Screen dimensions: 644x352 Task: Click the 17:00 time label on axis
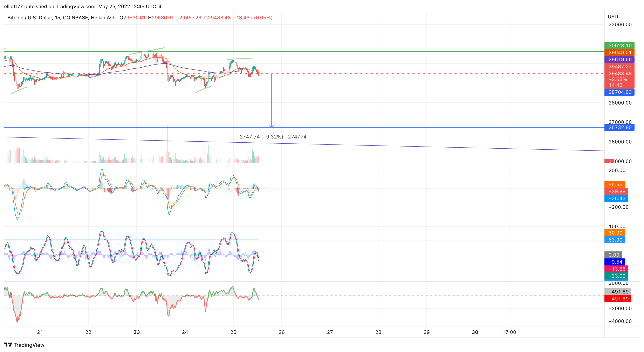(509, 332)
